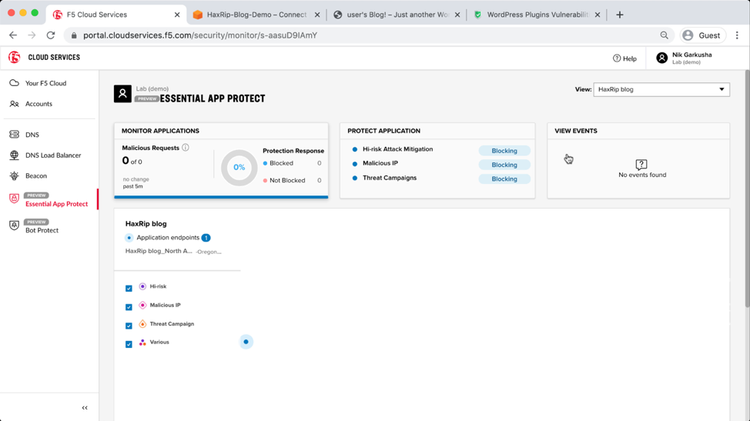The image size is (750, 421).
Task: Uncheck the Malicious IP checkbox
Action: pos(129,307)
